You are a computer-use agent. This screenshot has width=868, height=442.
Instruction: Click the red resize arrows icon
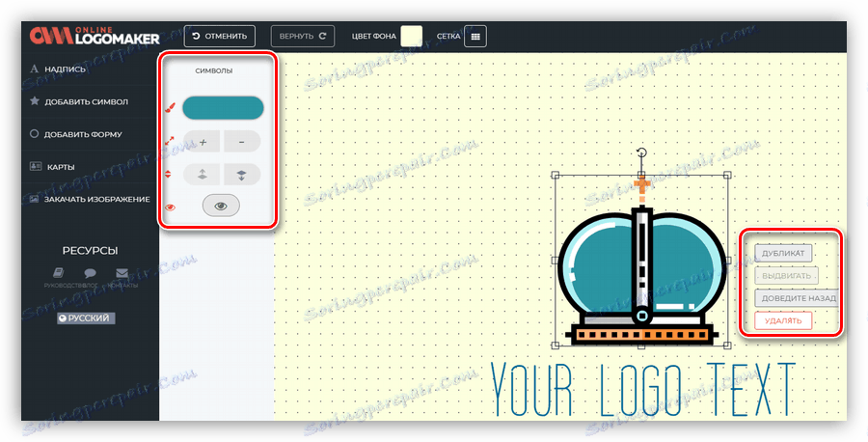tap(170, 141)
